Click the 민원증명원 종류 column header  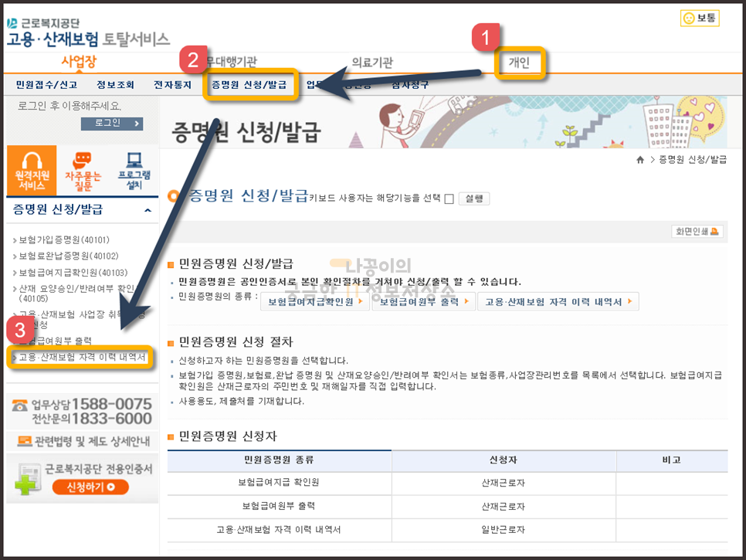point(279,460)
